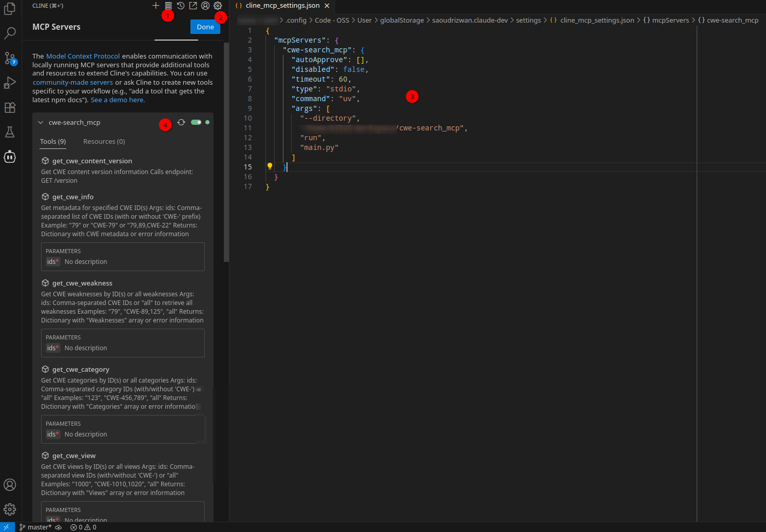Open the remote window indicator in status bar

pos(7,527)
